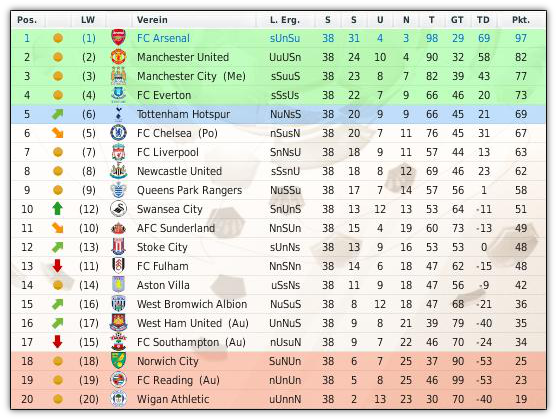
Task: Click the Swansea City swan crest
Action: tap(118, 209)
